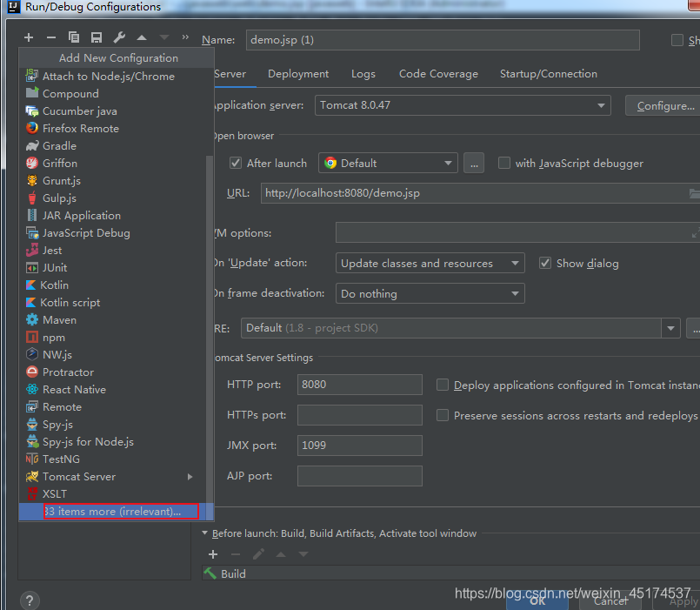The image size is (700, 610).
Task: Click the VM options input field
Action: (517, 233)
